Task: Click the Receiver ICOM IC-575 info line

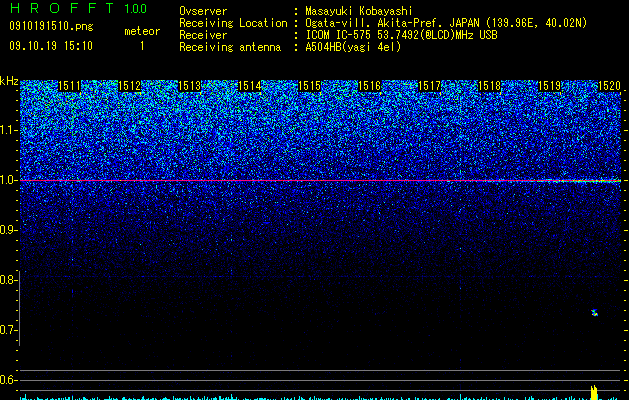Action: [339, 35]
